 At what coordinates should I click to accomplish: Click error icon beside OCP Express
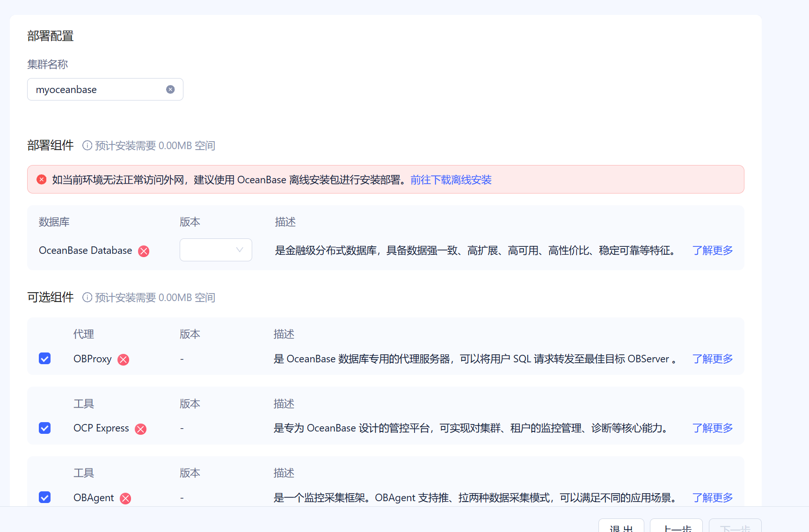pyautogui.click(x=140, y=429)
